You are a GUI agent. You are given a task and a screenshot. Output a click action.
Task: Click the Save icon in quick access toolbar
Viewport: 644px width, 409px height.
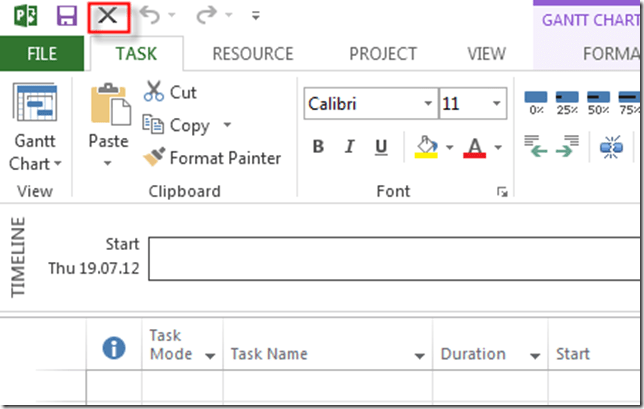pyautogui.click(x=67, y=16)
